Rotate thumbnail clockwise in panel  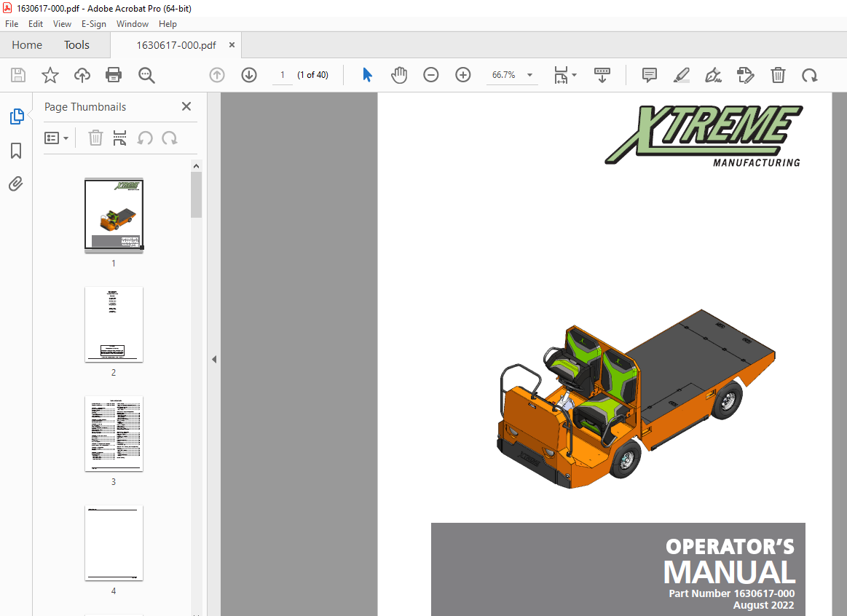[x=170, y=138]
